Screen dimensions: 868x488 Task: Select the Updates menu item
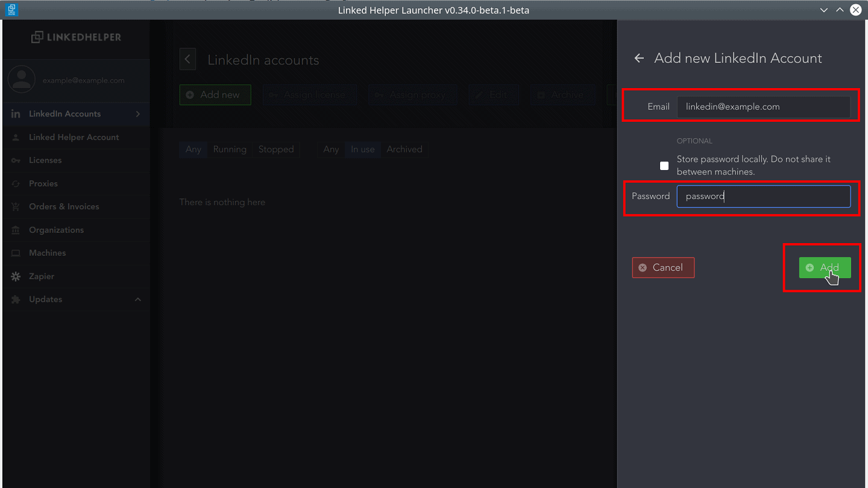[x=76, y=300]
